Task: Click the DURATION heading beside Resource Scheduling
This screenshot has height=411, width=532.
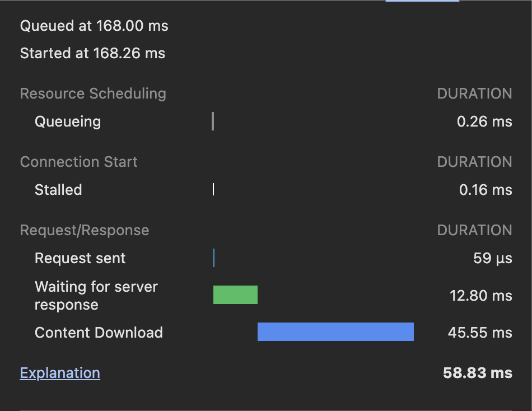Action: (x=474, y=94)
